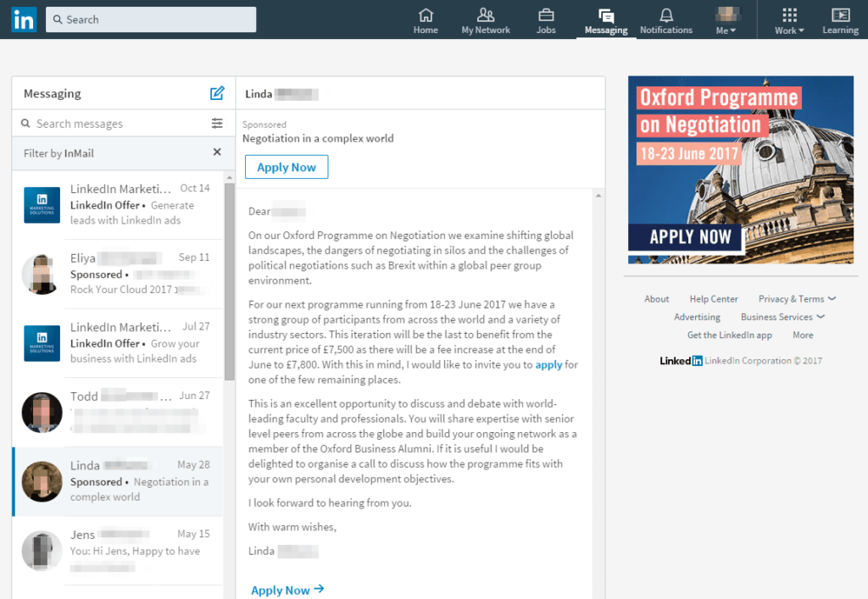The height and width of the screenshot is (599, 868).
Task: Open the Me profile menu
Action: point(726,21)
